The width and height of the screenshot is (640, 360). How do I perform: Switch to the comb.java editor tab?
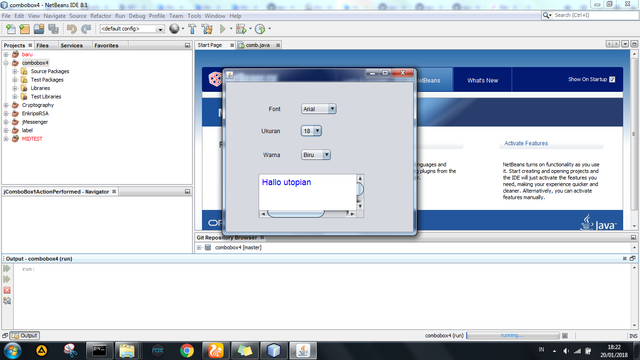258,45
